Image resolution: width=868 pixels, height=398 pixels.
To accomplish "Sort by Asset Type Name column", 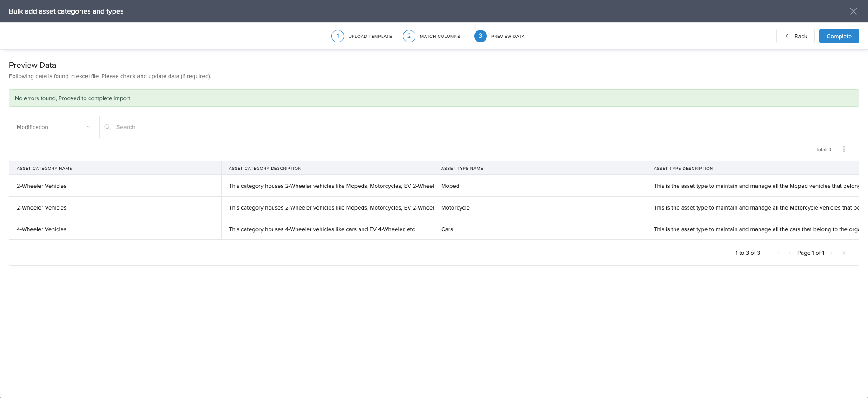I will pyautogui.click(x=462, y=168).
